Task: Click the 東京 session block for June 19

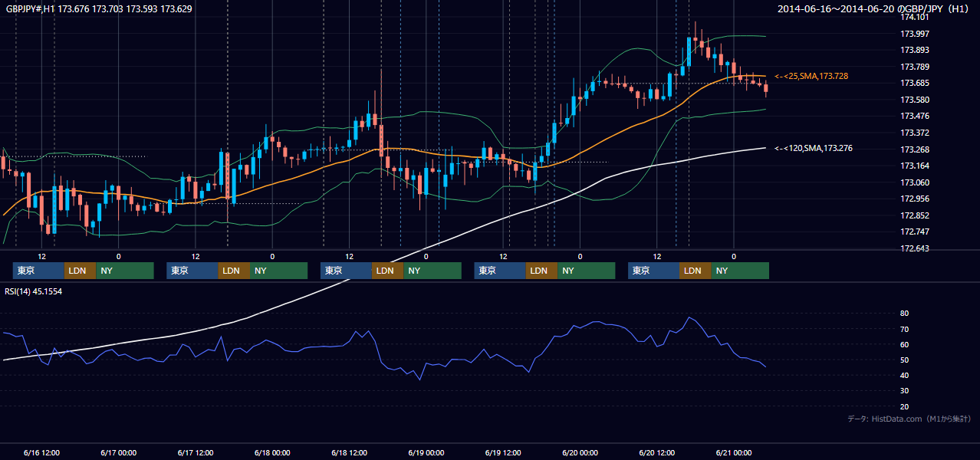Action: coord(500,271)
